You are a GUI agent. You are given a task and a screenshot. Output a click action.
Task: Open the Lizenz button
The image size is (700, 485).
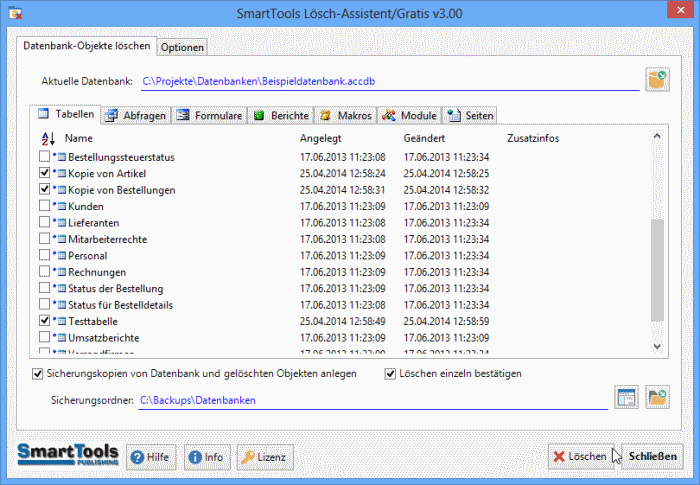pos(265,457)
